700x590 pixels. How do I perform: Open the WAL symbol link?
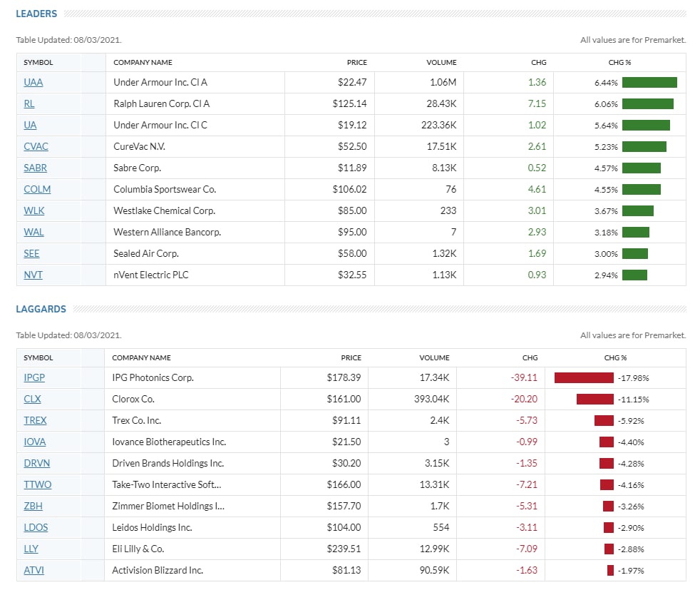tap(34, 233)
